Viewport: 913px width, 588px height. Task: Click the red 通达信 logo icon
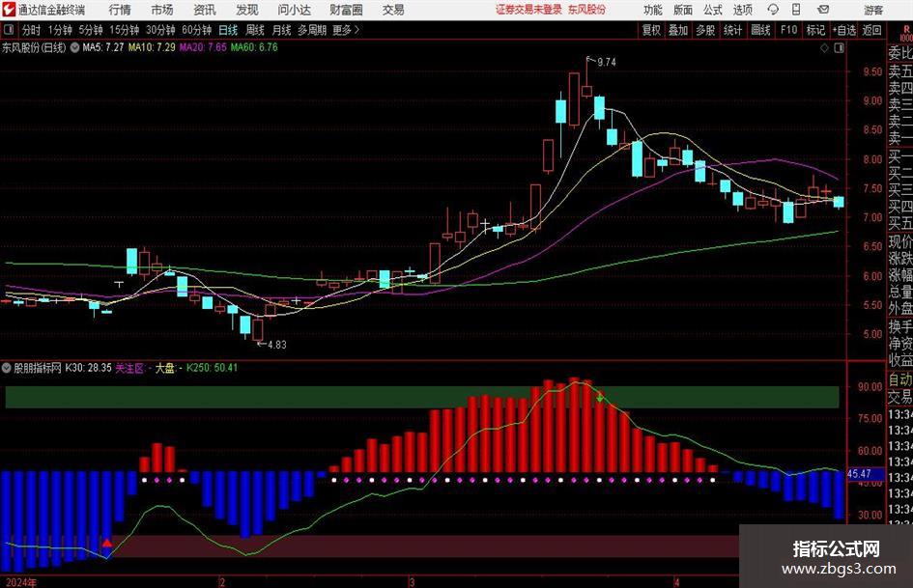9,10
